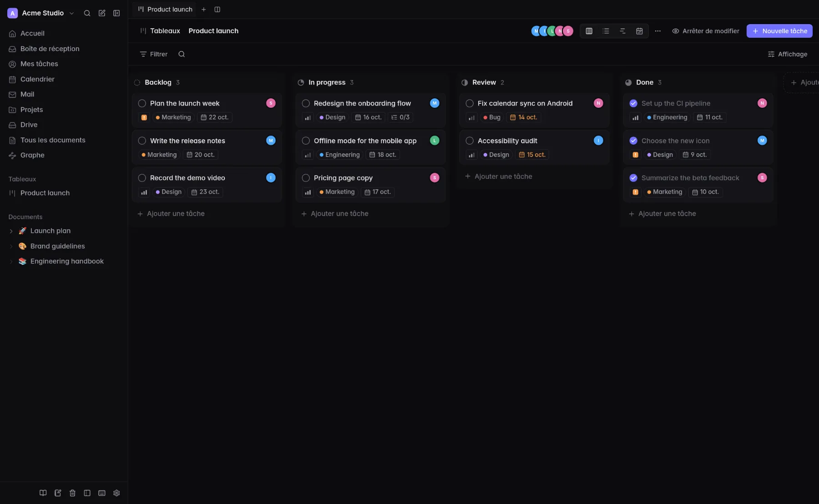Click the compose new note icon
The width and height of the screenshot is (819, 504).
102,13
